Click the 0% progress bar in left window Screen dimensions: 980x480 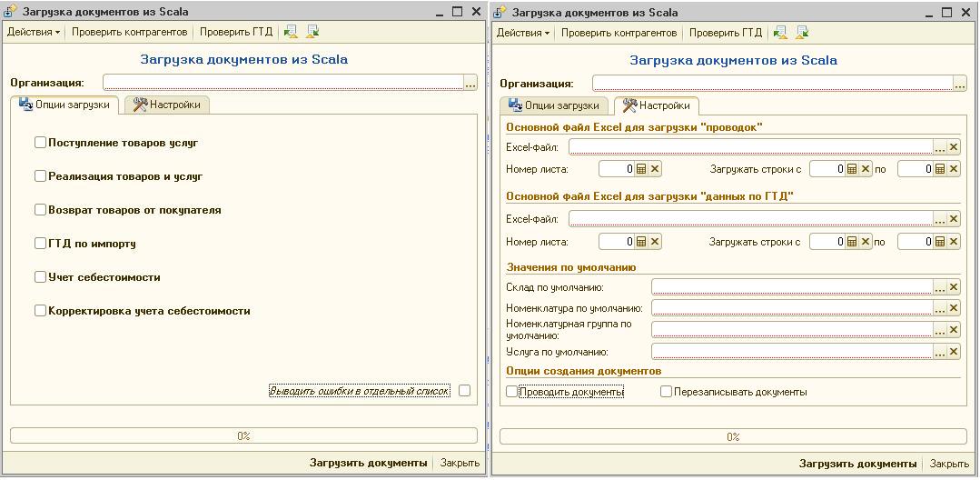[243, 435]
